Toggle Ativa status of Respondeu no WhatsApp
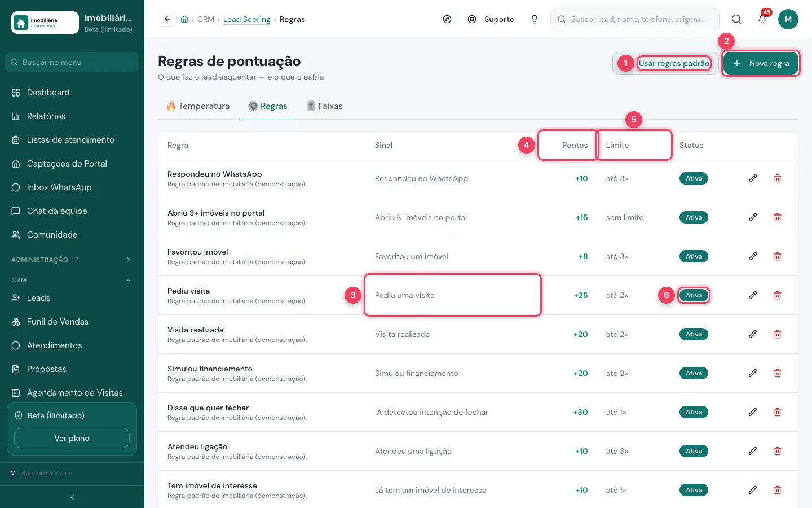This screenshot has width=812, height=508. (x=694, y=178)
